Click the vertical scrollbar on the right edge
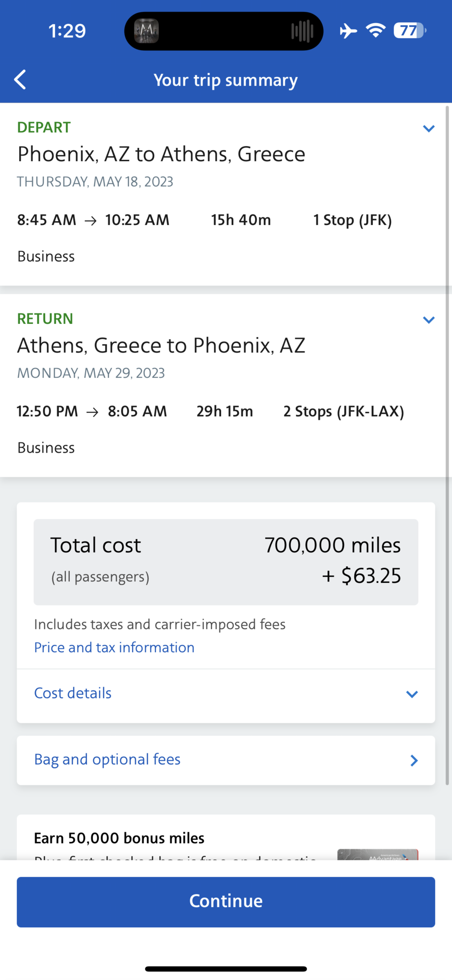This screenshot has height=980, width=452. point(447,442)
